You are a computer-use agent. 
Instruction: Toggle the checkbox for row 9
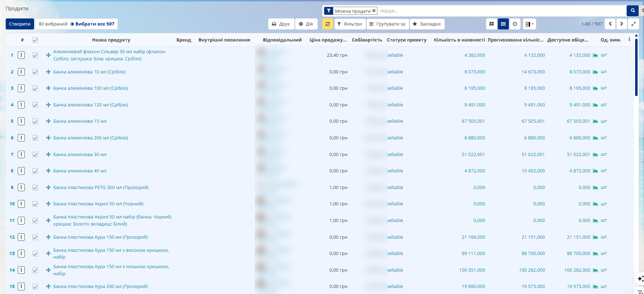tap(35, 188)
